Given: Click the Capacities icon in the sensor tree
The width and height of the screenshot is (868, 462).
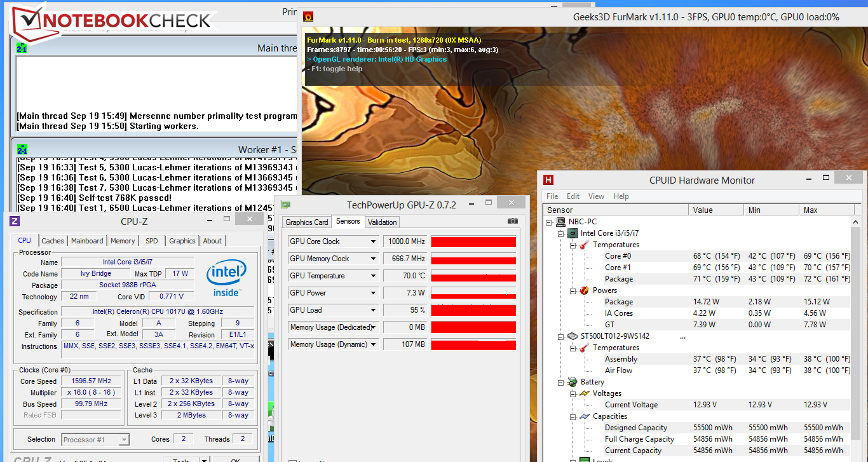Looking at the screenshot, I should pos(584,416).
